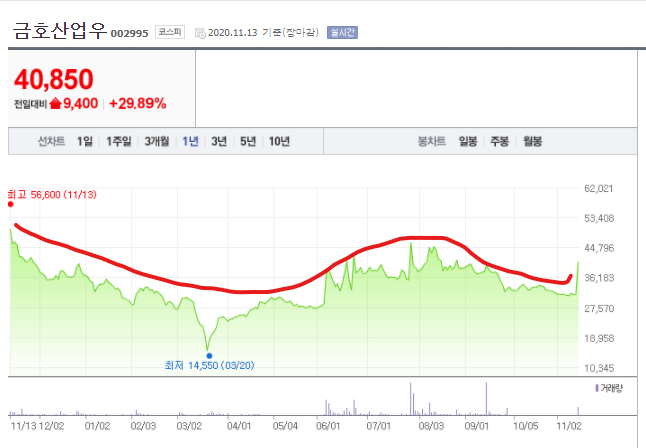Select the 1일 line chart period
This screenshot has width=646, height=448.
(85, 141)
